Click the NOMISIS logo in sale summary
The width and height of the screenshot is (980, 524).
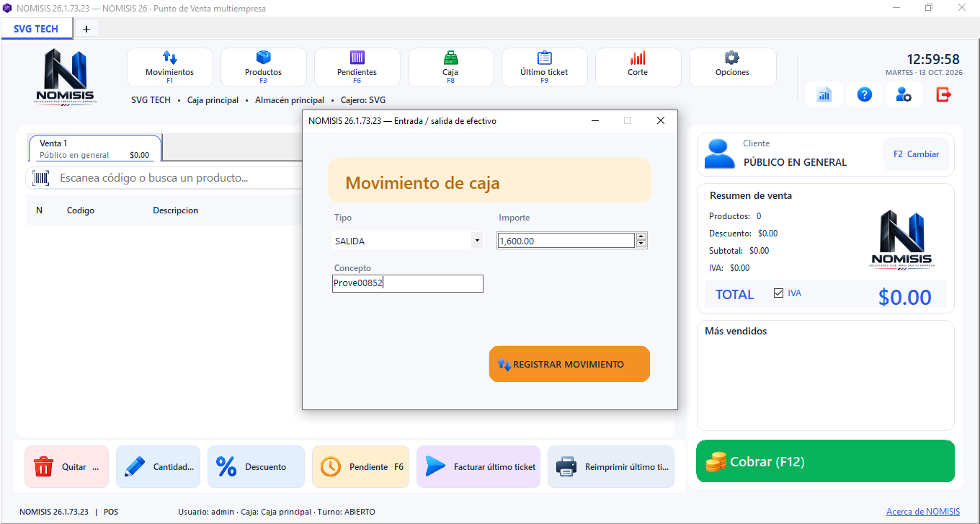(x=901, y=239)
